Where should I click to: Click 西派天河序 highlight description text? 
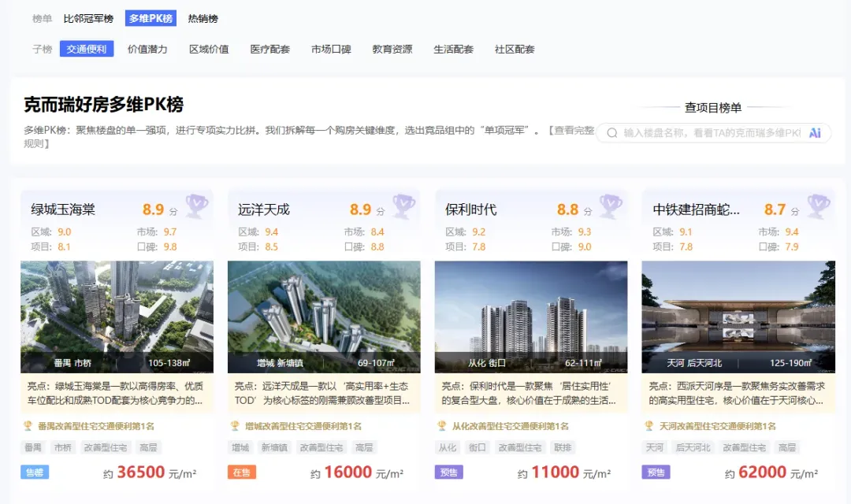(x=737, y=393)
